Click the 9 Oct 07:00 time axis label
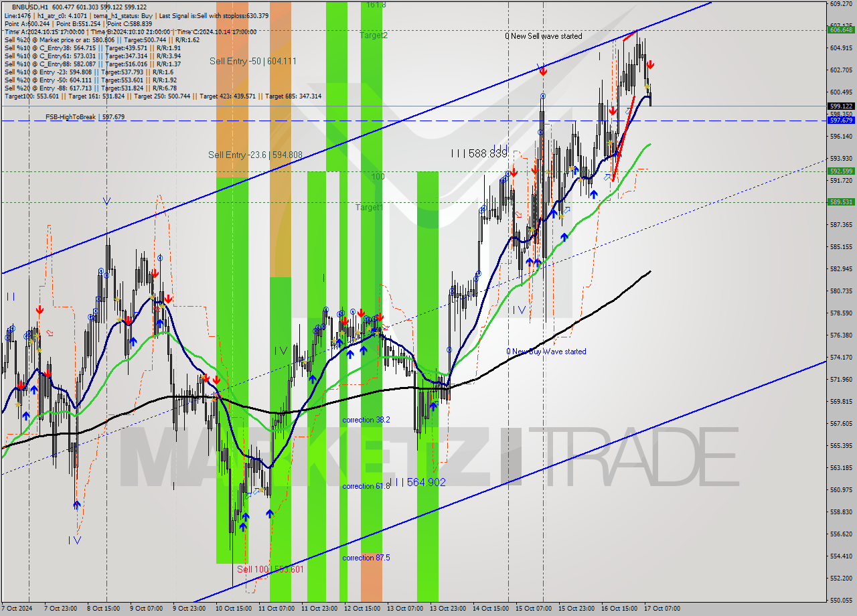Screen dimensions: 857x616 click(x=147, y=609)
